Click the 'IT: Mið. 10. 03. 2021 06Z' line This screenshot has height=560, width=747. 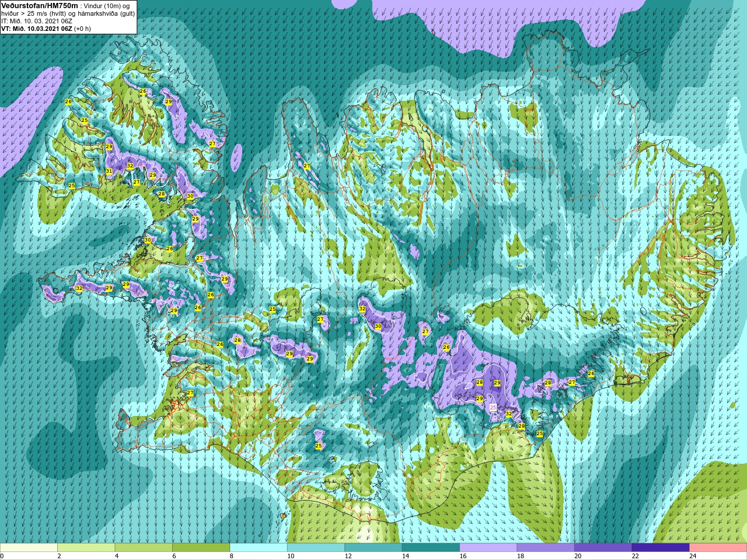[x=36, y=20]
